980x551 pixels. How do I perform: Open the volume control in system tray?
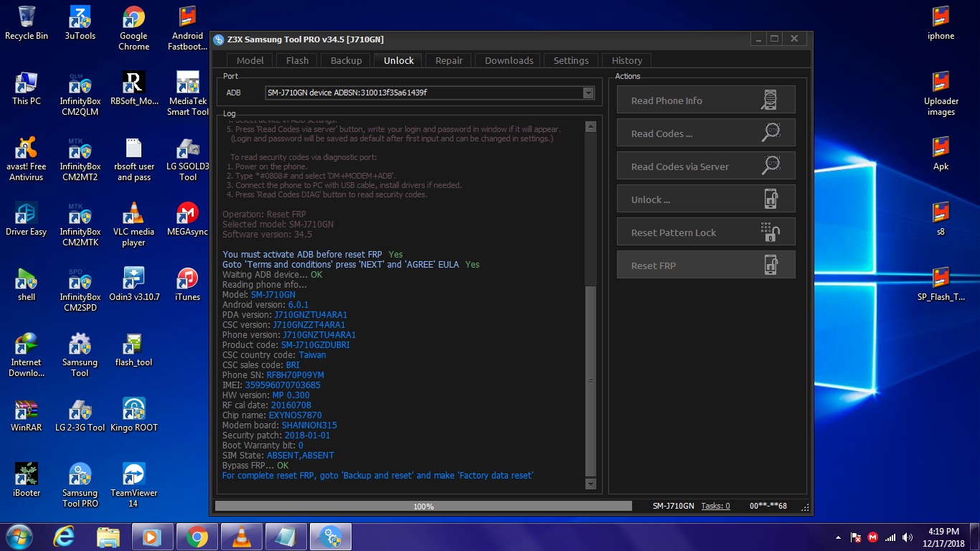pyautogui.click(x=908, y=537)
